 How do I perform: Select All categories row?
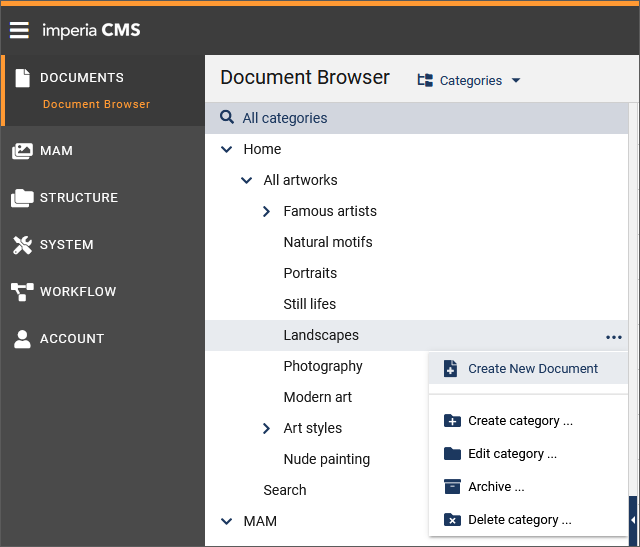(417, 118)
